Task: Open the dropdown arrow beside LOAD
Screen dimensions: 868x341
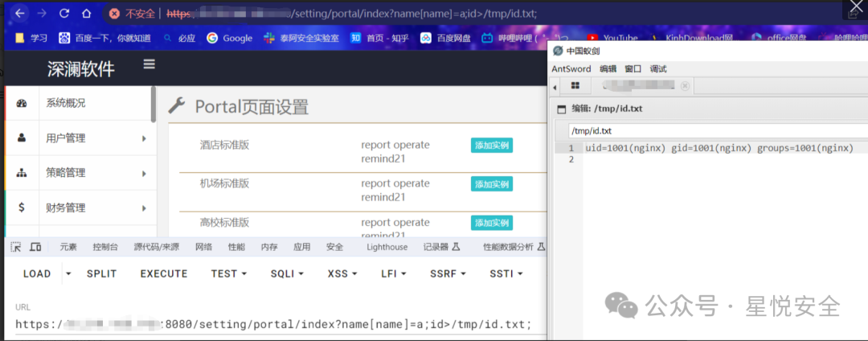Action: coord(68,273)
